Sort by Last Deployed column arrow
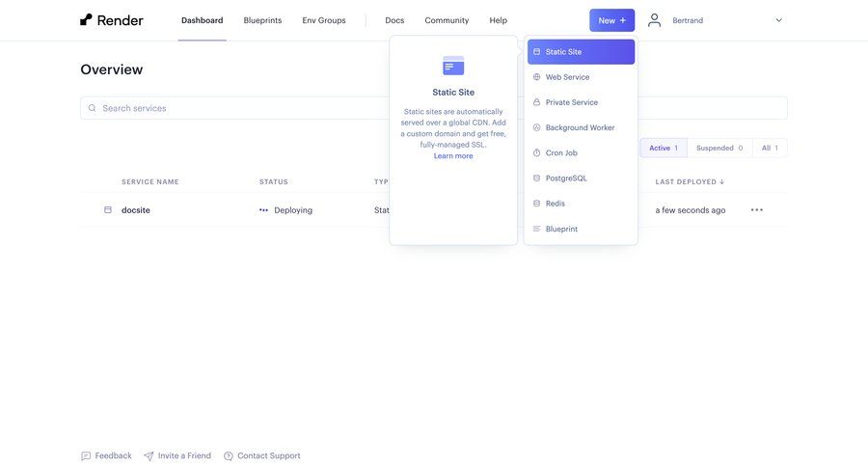This screenshot has width=868, height=467. pos(722,181)
